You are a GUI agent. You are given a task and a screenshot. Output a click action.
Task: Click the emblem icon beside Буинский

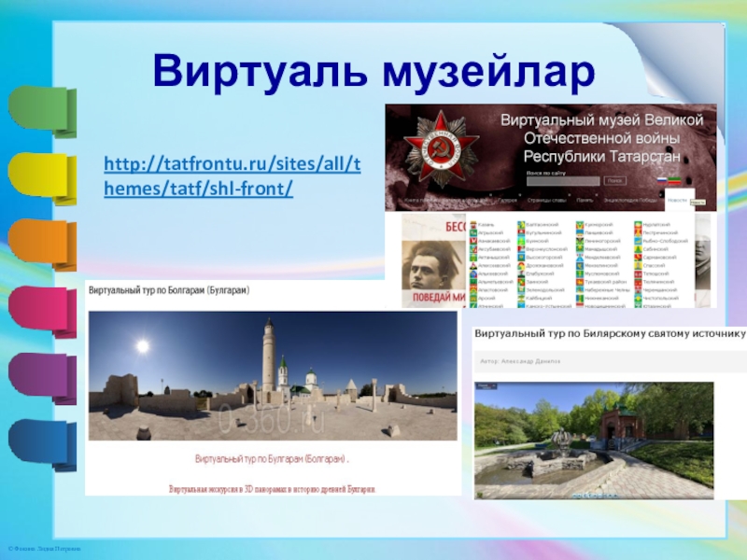tap(521, 241)
